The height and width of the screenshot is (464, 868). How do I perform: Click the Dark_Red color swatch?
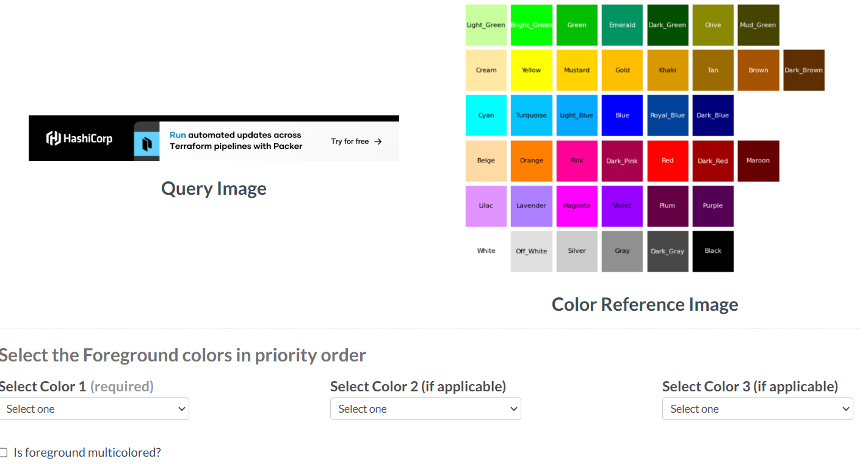[713, 161]
